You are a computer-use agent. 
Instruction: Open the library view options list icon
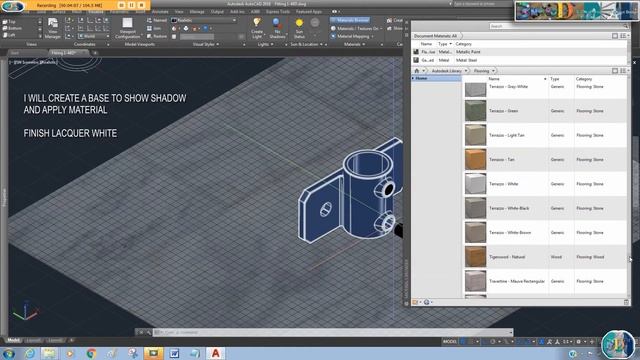pyautogui.click(x=624, y=71)
